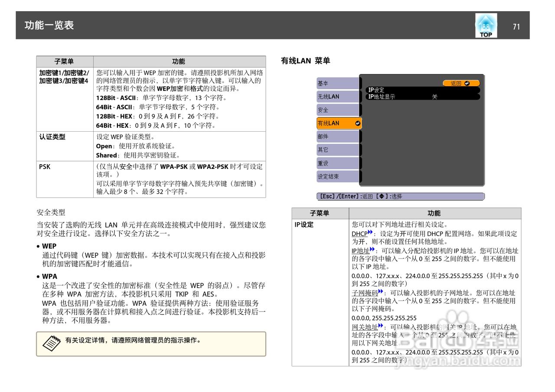Select the 基本 menu tab
The image size is (555, 392).
click(338, 84)
